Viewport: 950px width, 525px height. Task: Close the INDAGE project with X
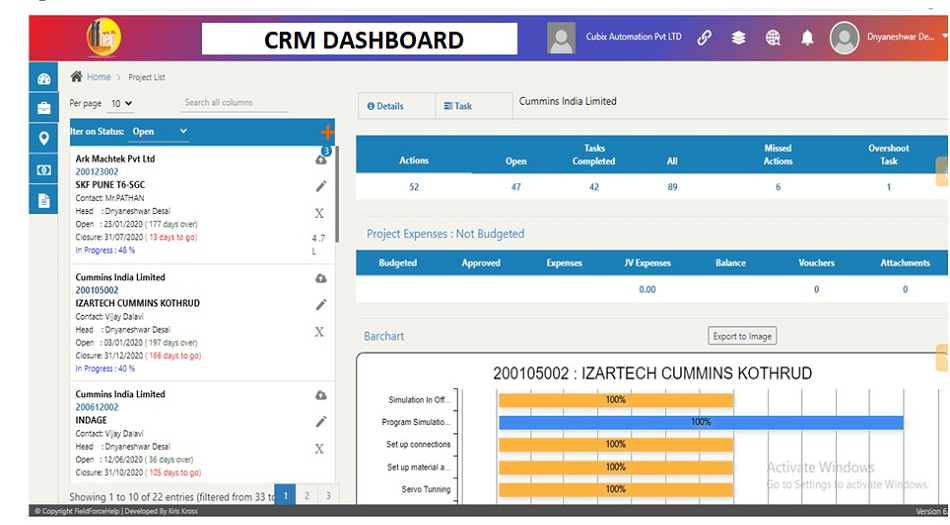tap(319, 449)
